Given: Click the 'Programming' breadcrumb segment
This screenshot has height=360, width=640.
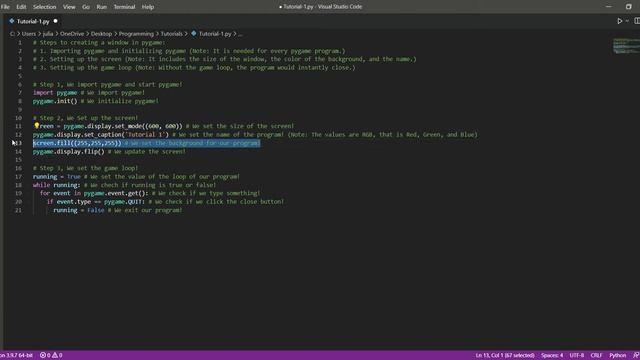Looking at the screenshot, I should point(136,34).
